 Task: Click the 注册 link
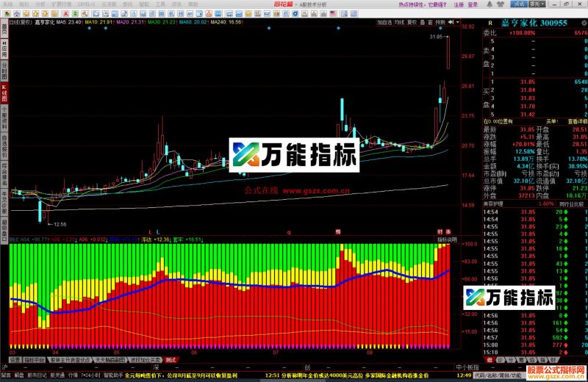459,4
